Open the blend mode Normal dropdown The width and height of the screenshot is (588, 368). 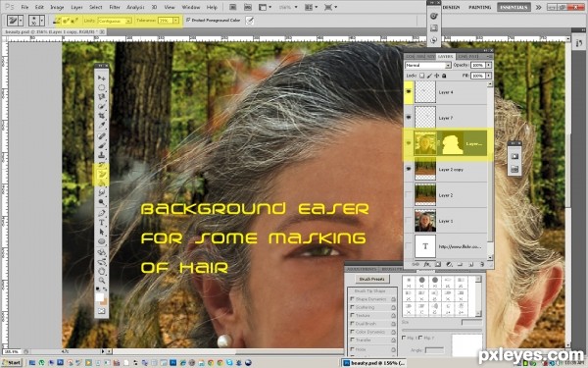click(x=428, y=66)
